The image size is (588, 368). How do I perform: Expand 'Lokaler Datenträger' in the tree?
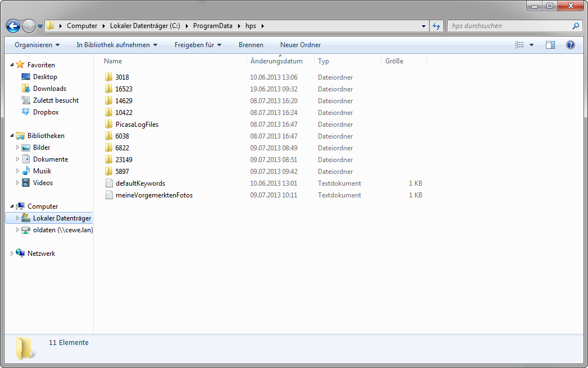point(17,218)
